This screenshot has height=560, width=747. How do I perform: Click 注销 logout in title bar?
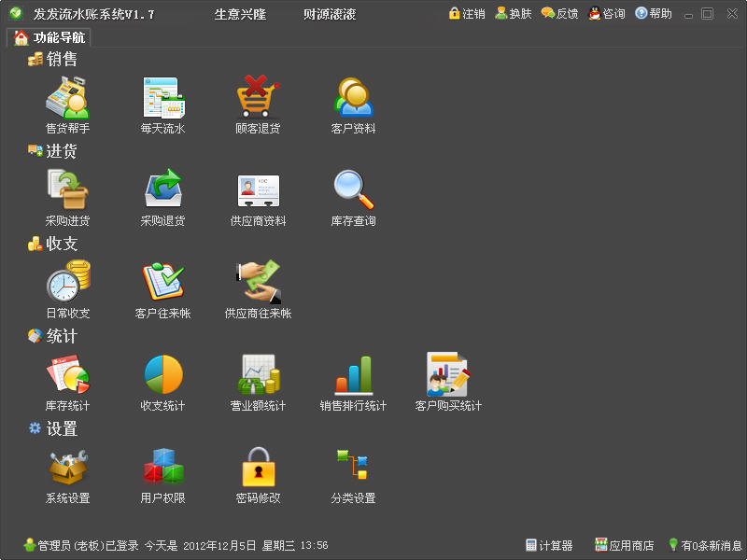pos(466,13)
